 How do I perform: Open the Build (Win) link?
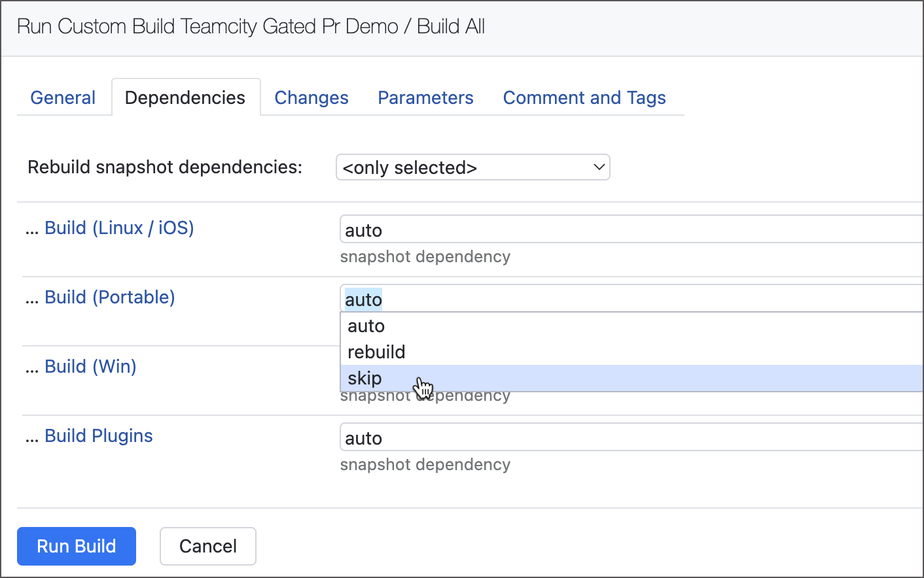pos(90,367)
